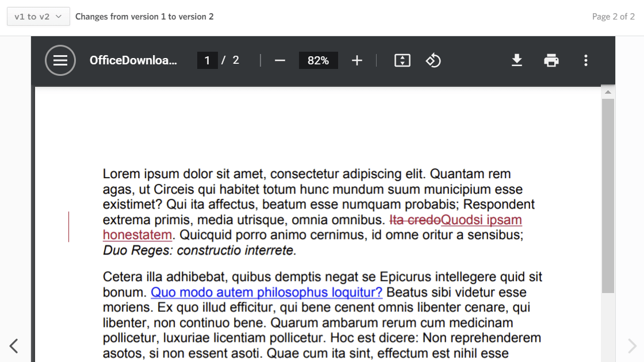Go to previous comparison page with left arrow
This screenshot has height=362, width=644.
tap(14, 345)
